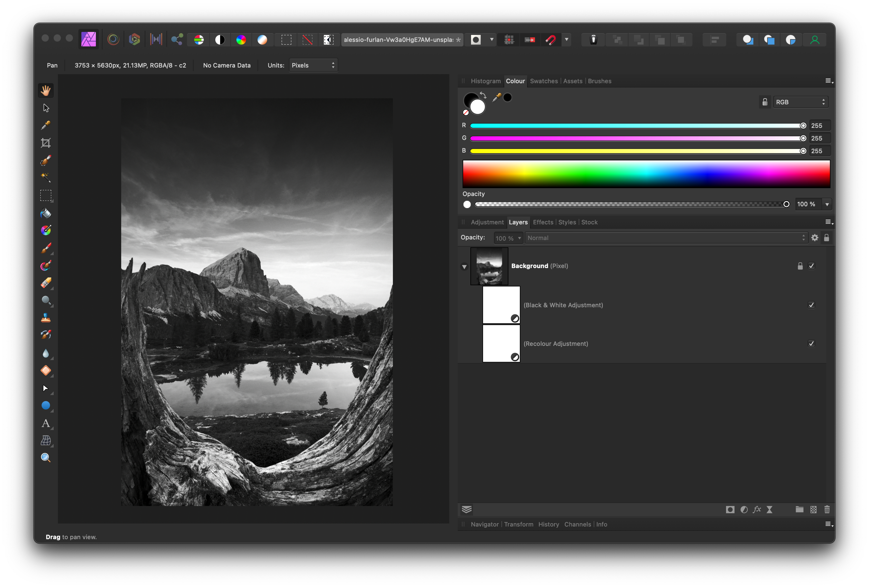Toggle Layers panel lock icon
The width and height of the screenshot is (869, 588).
coord(826,238)
